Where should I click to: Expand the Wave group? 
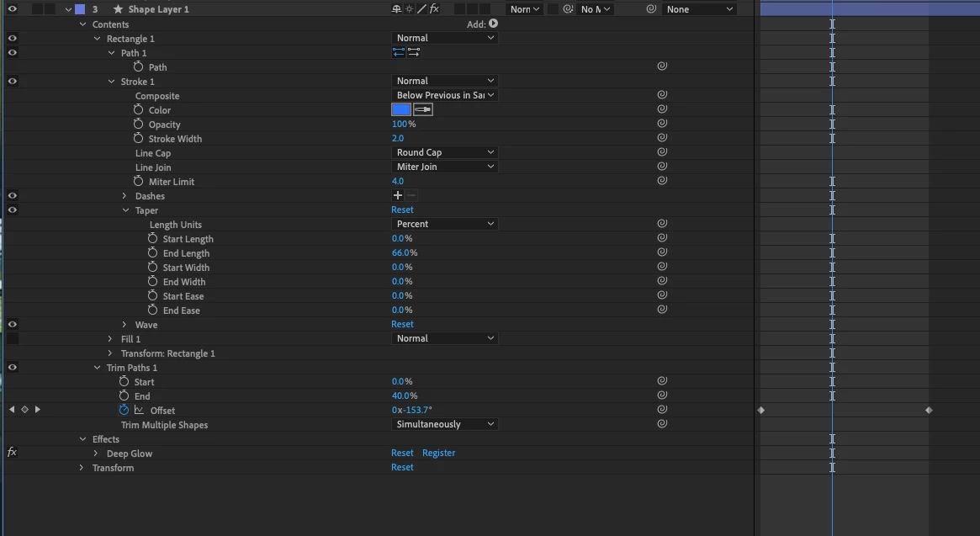(124, 325)
